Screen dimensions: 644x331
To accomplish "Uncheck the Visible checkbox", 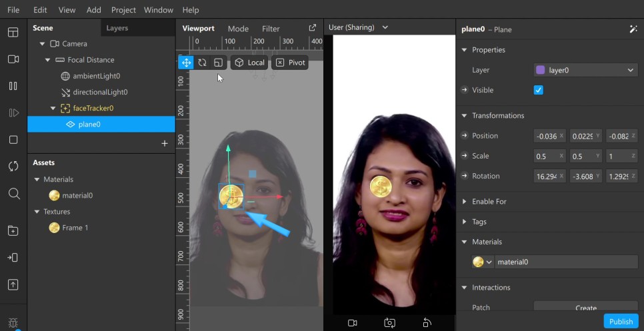I will (539, 90).
